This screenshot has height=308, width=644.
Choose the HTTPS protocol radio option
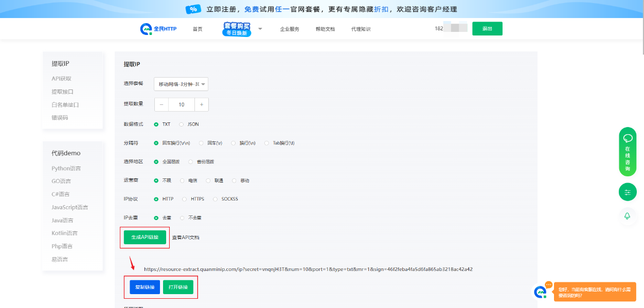click(185, 199)
